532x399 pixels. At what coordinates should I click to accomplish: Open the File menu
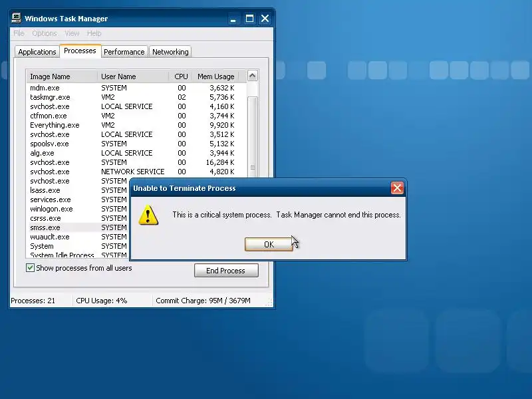pyautogui.click(x=19, y=33)
